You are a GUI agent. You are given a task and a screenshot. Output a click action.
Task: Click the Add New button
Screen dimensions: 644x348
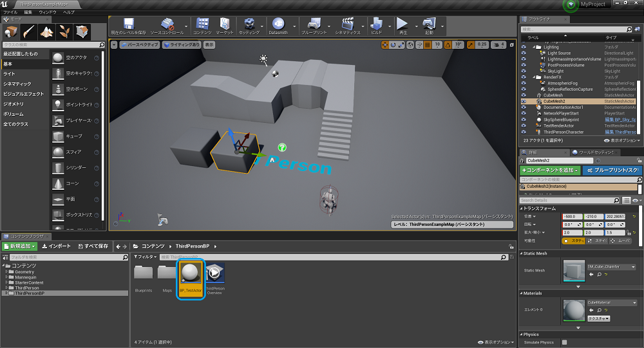[20, 246]
